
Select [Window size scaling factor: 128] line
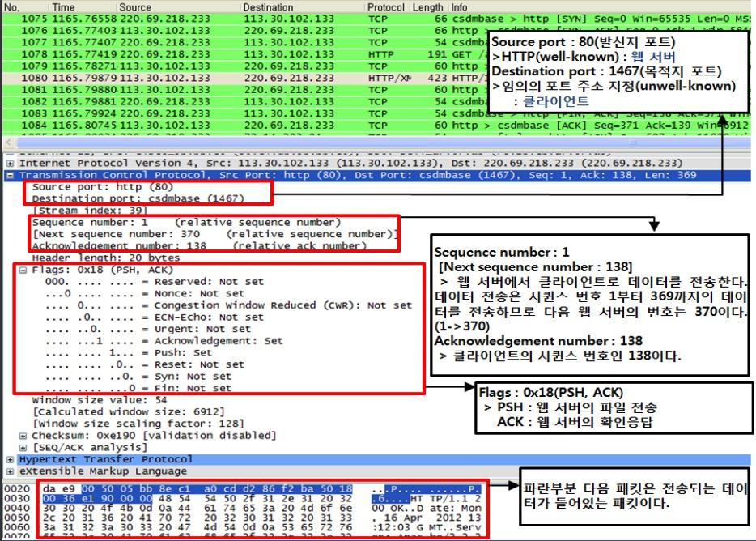(x=138, y=424)
